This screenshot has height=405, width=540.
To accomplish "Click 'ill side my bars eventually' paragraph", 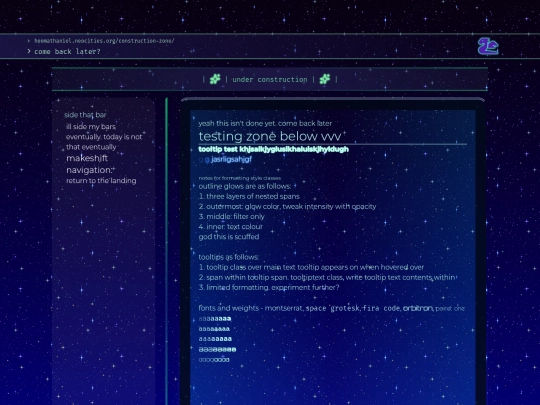I will tap(104, 137).
